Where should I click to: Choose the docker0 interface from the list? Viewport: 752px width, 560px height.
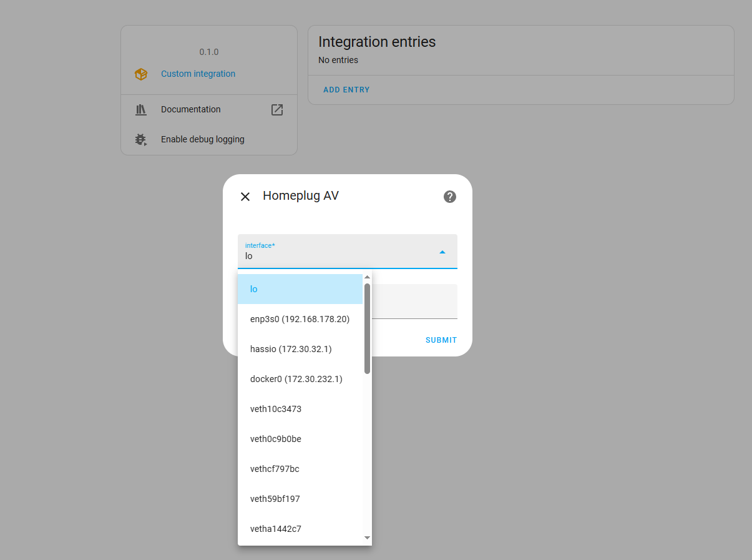pyautogui.click(x=296, y=379)
